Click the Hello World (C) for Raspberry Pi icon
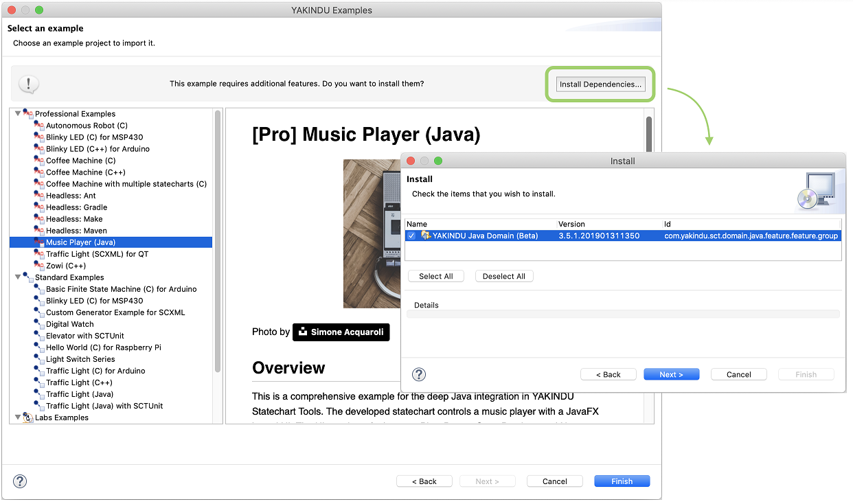This screenshot has width=853, height=504. pos(39,347)
